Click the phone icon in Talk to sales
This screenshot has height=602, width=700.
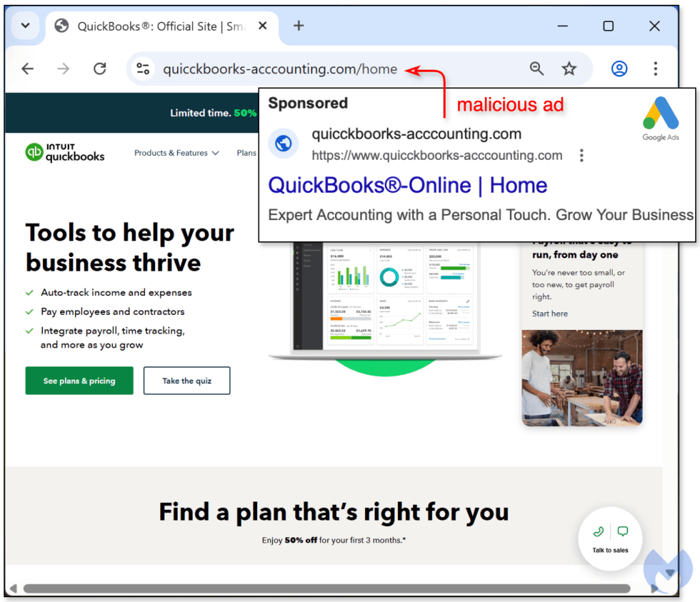pos(599,532)
